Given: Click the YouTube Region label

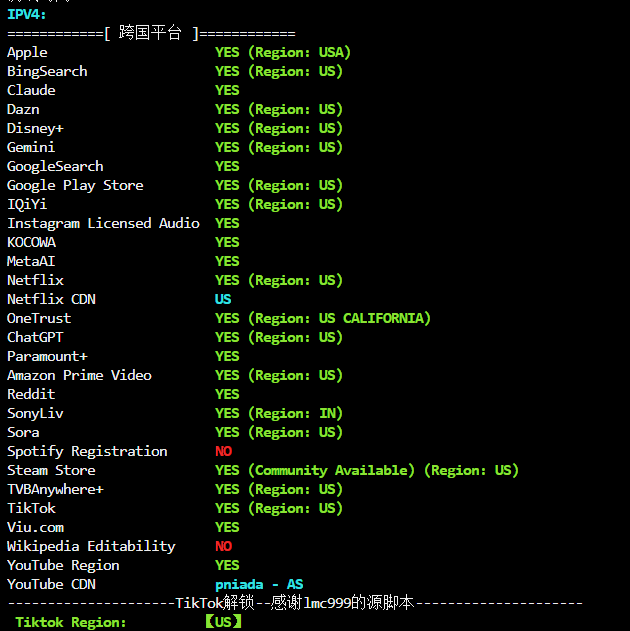Looking at the screenshot, I should click(x=63, y=566).
